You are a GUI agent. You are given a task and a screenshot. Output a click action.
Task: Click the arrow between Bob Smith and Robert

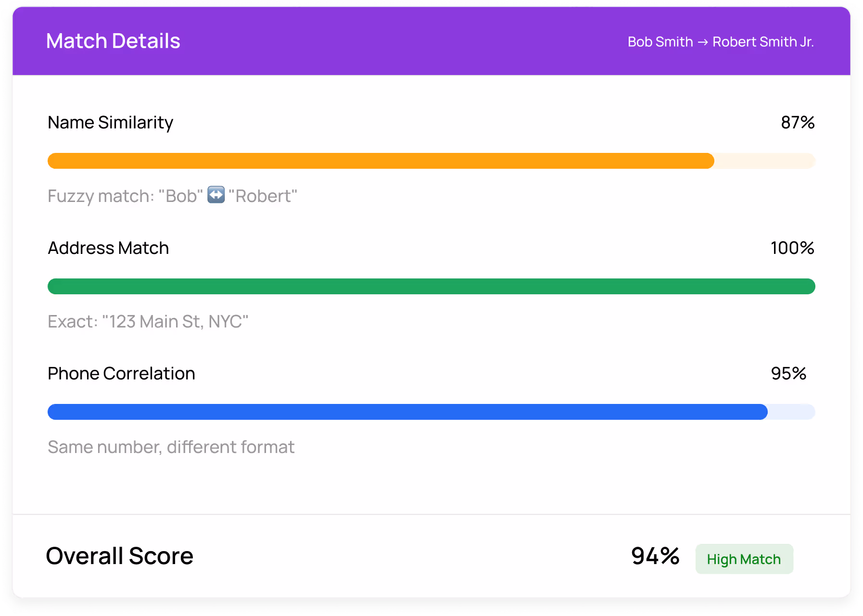tap(702, 42)
